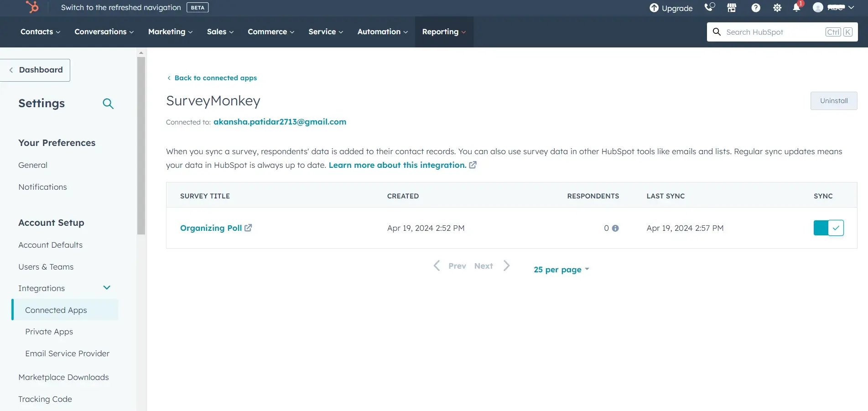Click the SYNC column header

(x=823, y=196)
